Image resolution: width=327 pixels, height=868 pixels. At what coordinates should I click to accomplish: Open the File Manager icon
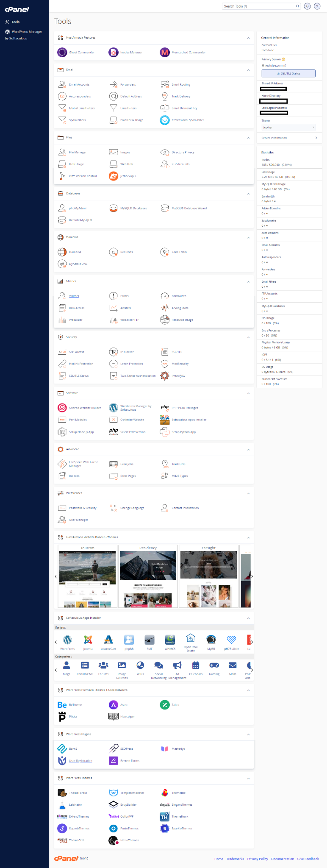pyautogui.click(x=62, y=152)
